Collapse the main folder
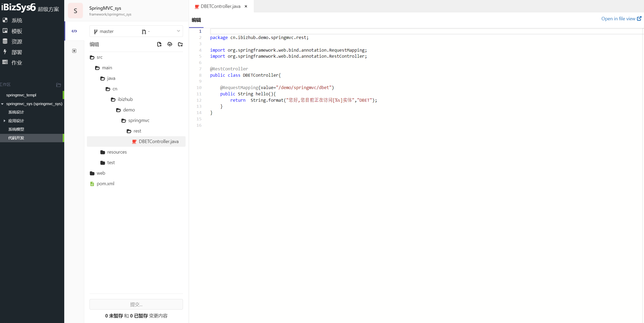The image size is (644, 323). (x=97, y=68)
